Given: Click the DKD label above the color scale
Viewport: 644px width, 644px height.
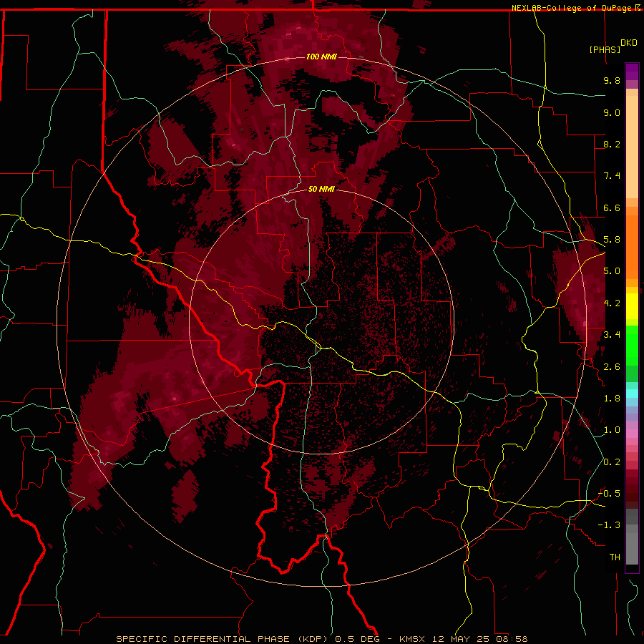Looking at the screenshot, I should 629,43.
